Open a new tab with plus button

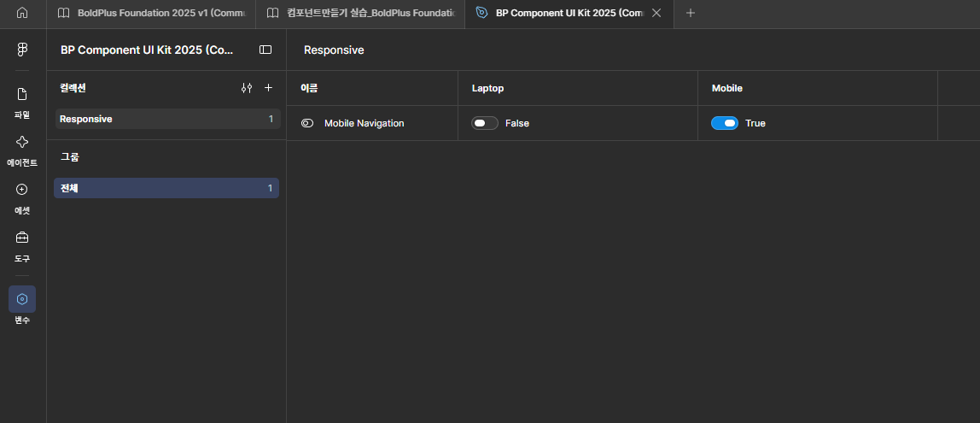[691, 13]
